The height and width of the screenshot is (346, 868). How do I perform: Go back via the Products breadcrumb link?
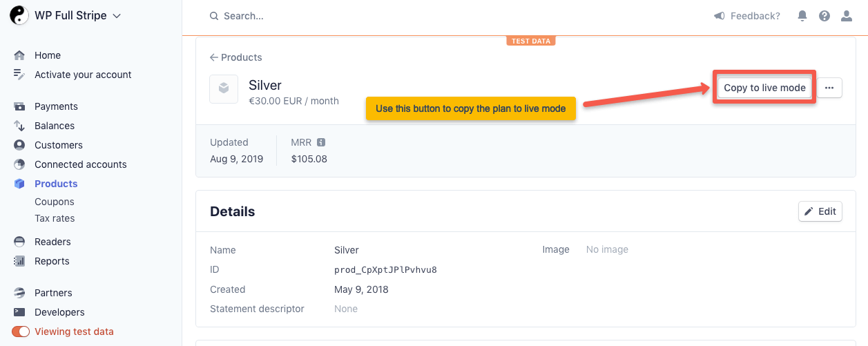click(x=236, y=57)
